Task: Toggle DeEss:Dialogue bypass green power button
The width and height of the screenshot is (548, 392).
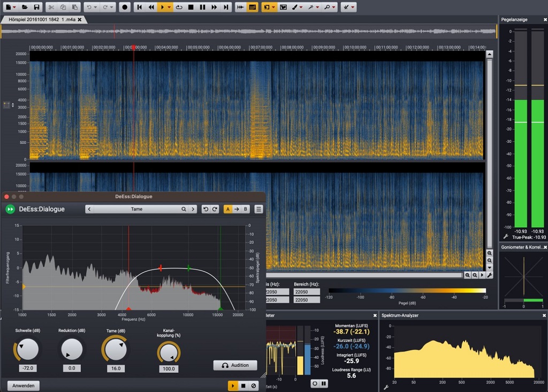Action: 10,209
